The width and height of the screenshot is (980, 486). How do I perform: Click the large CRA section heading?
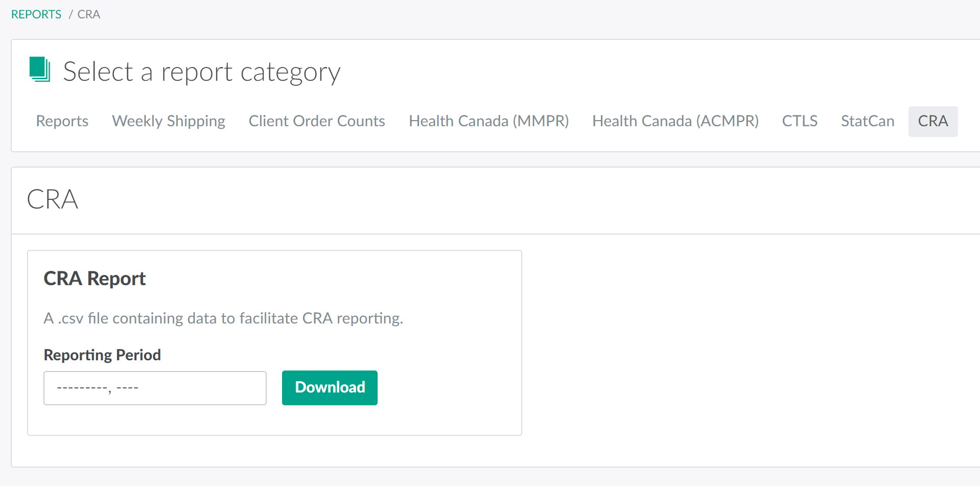[53, 199]
